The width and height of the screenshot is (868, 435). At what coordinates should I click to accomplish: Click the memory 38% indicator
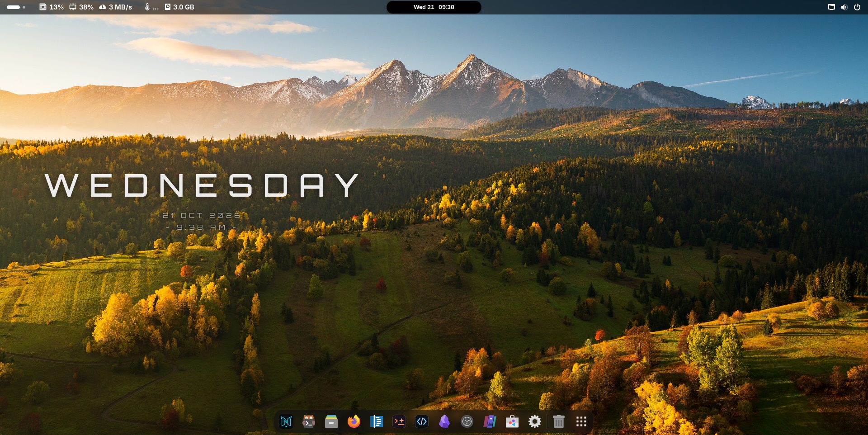[81, 7]
